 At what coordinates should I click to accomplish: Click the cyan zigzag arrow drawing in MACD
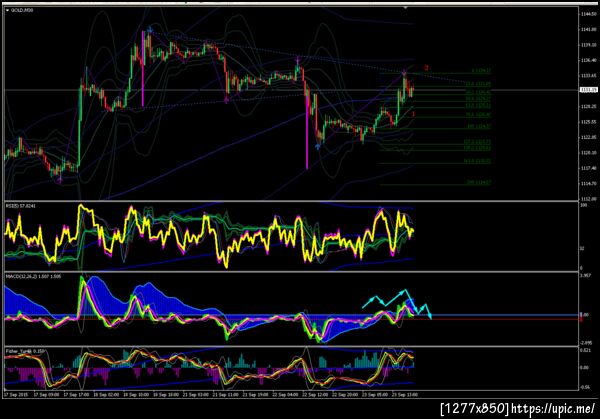point(397,303)
